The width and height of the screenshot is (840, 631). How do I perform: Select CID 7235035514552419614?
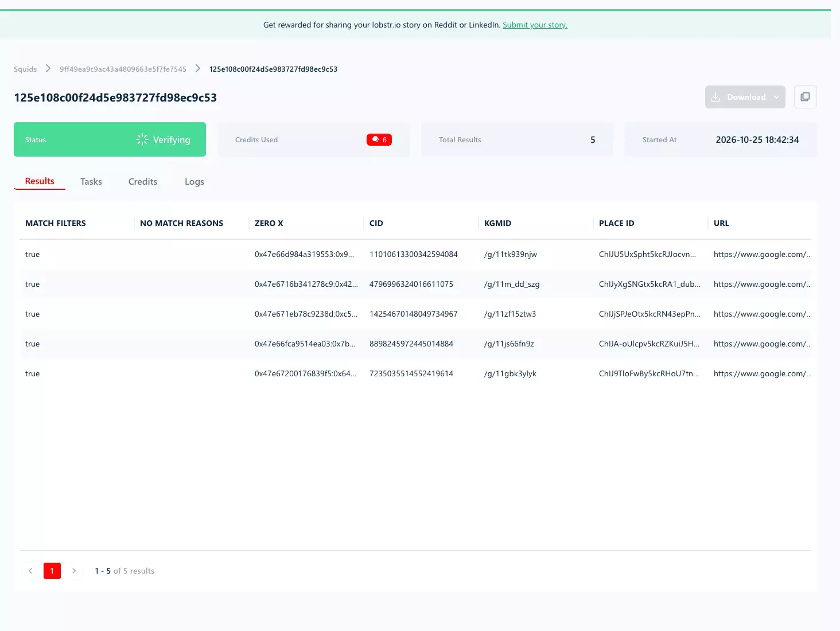tap(411, 373)
